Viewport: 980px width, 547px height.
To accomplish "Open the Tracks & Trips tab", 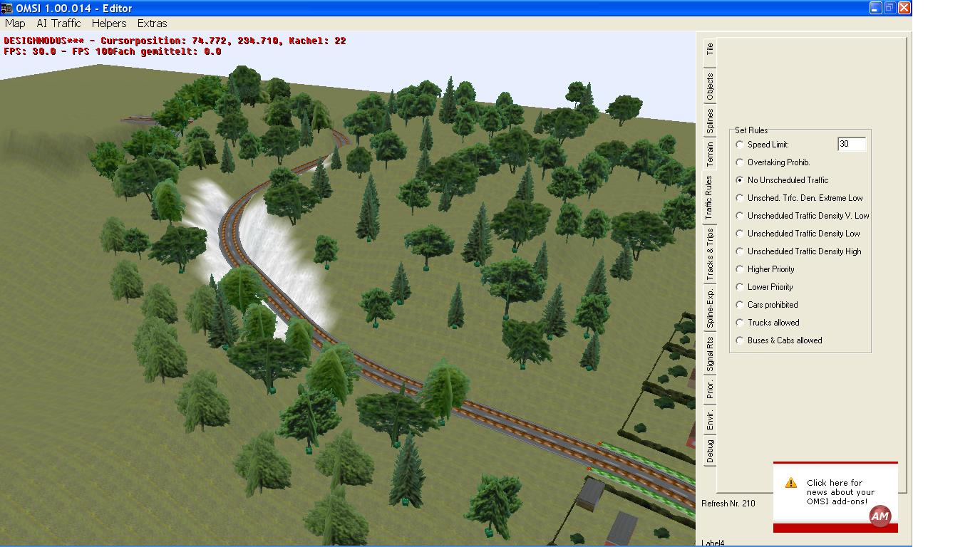I will pyautogui.click(x=709, y=254).
